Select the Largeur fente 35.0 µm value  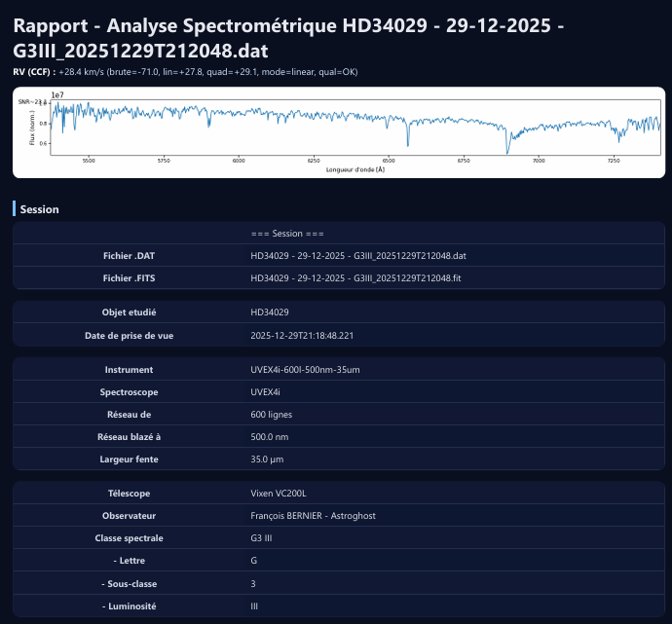click(267, 459)
